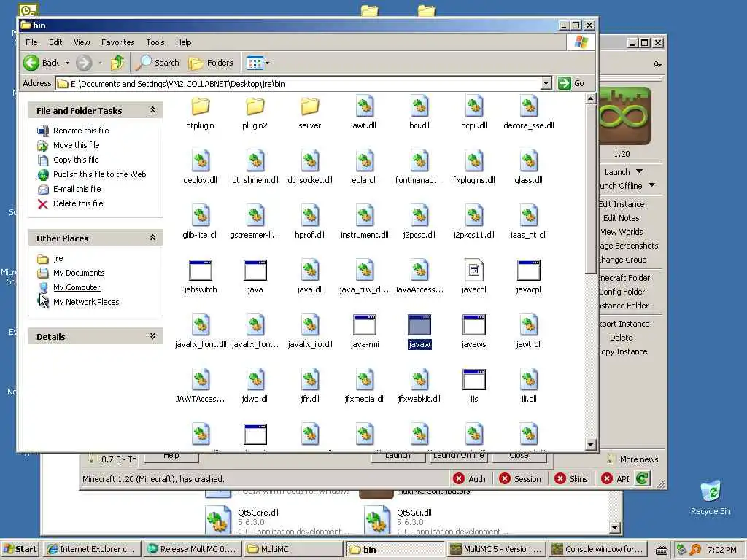
Task: Click More news in MultiMC
Action: (x=638, y=459)
